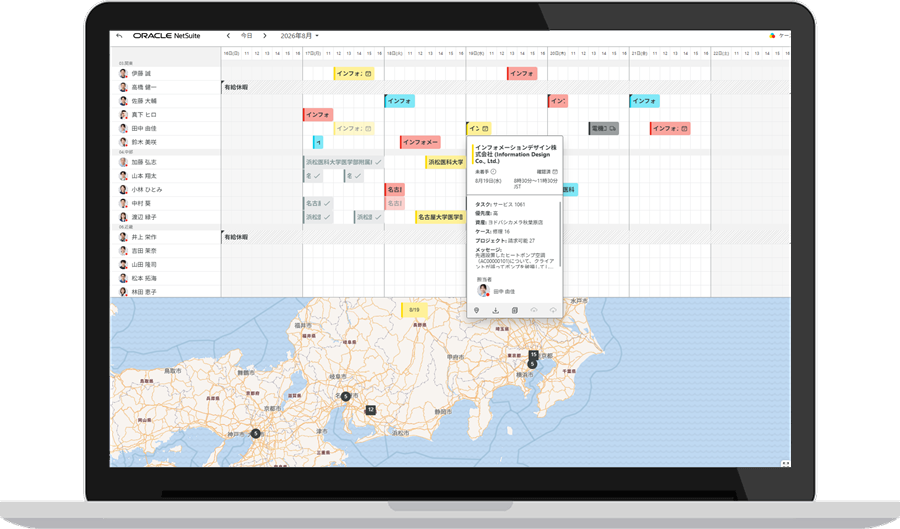Select the 16日(日) day header
This screenshot has height=529, width=900.
point(231,53)
